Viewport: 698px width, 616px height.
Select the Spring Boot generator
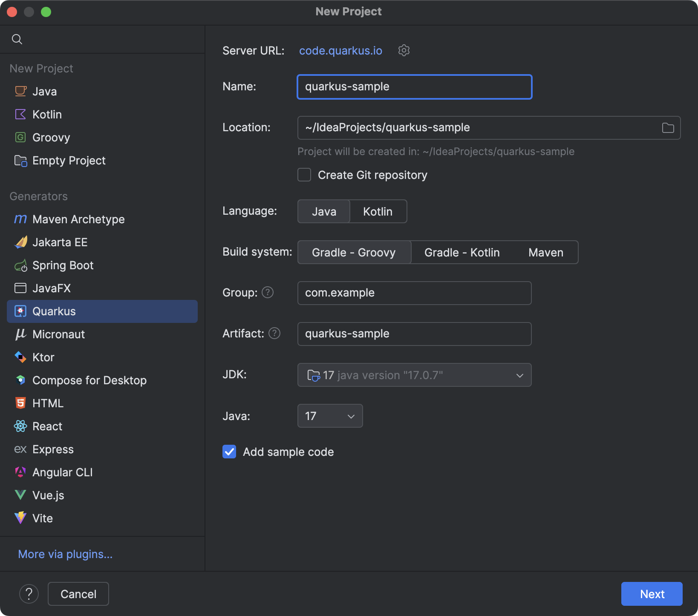tap(63, 265)
